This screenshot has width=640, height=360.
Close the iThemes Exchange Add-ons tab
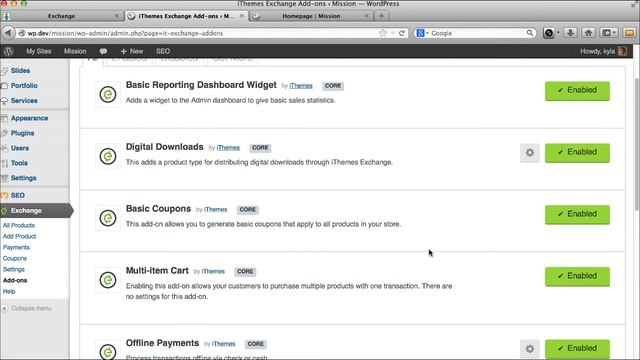click(x=242, y=16)
